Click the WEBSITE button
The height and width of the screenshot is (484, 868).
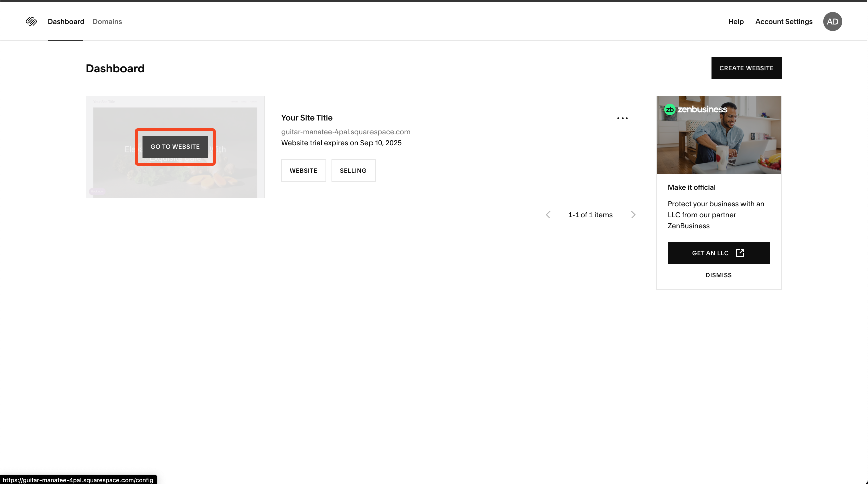[303, 171]
